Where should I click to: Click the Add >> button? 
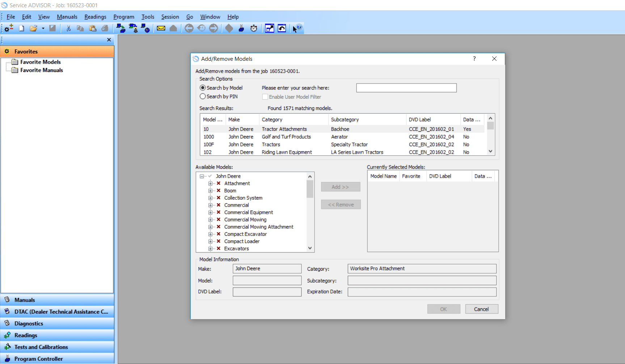pos(341,187)
